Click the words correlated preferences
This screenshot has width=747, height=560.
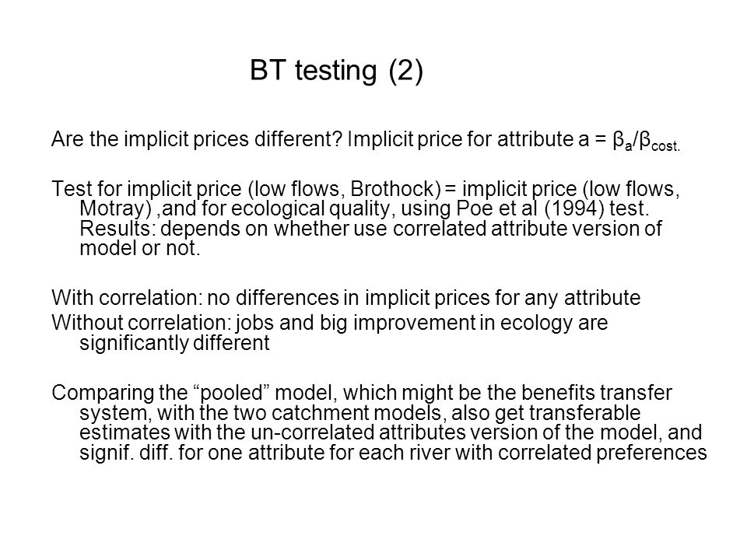[x=602, y=453]
